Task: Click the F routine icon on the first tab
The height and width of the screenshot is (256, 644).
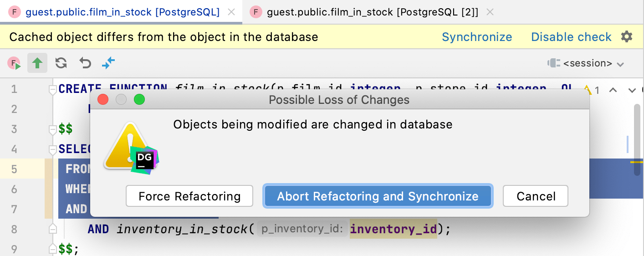Action: coord(15,12)
